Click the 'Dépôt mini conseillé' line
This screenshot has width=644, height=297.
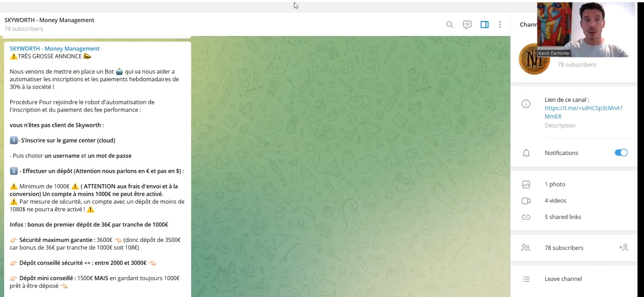tap(95, 282)
